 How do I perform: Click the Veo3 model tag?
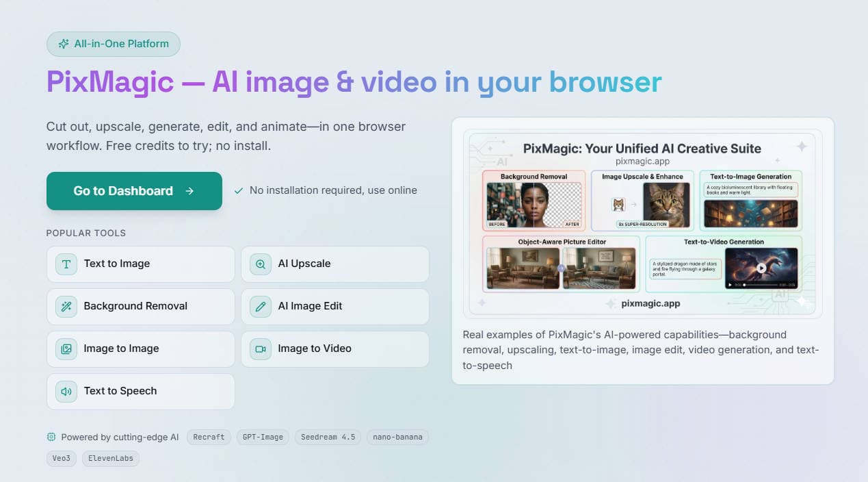pyautogui.click(x=62, y=458)
